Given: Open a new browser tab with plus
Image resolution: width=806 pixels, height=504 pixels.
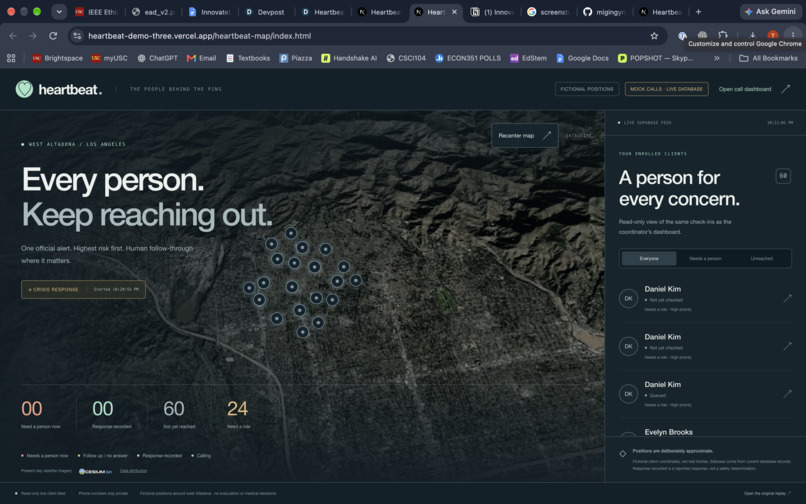Looking at the screenshot, I should (x=698, y=12).
